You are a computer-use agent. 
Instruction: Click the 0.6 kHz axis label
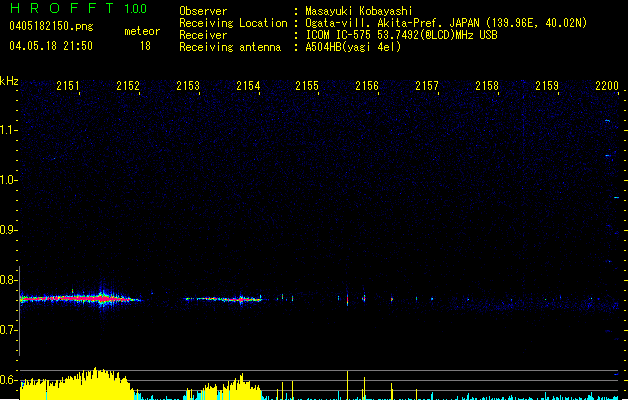tap(8, 380)
